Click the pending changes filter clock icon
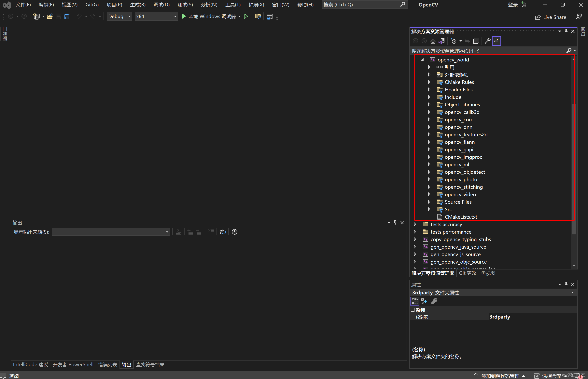This screenshot has height=379, width=588. 454,41
